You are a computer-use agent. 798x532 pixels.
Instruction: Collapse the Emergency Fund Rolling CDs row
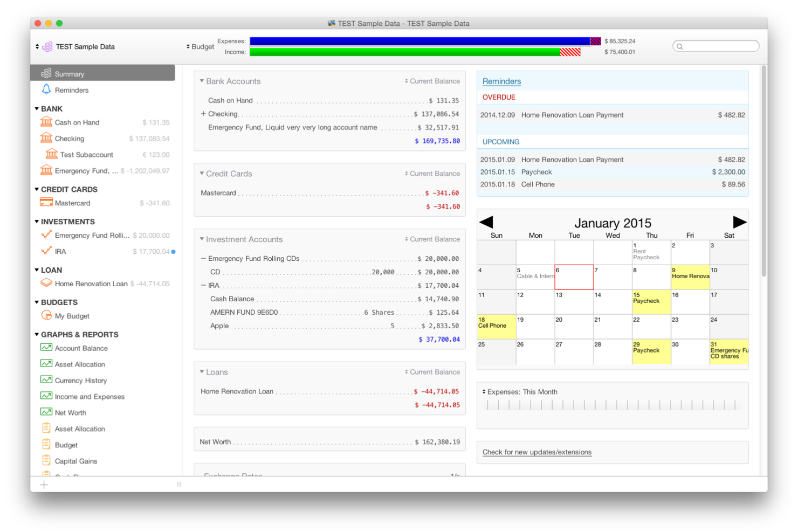tap(203, 259)
